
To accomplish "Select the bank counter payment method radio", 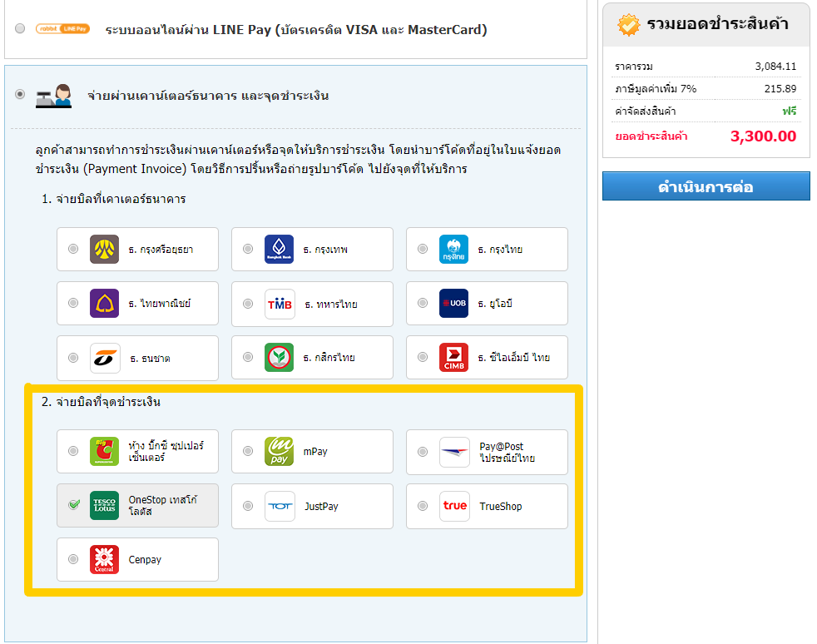I will pos(20,94).
